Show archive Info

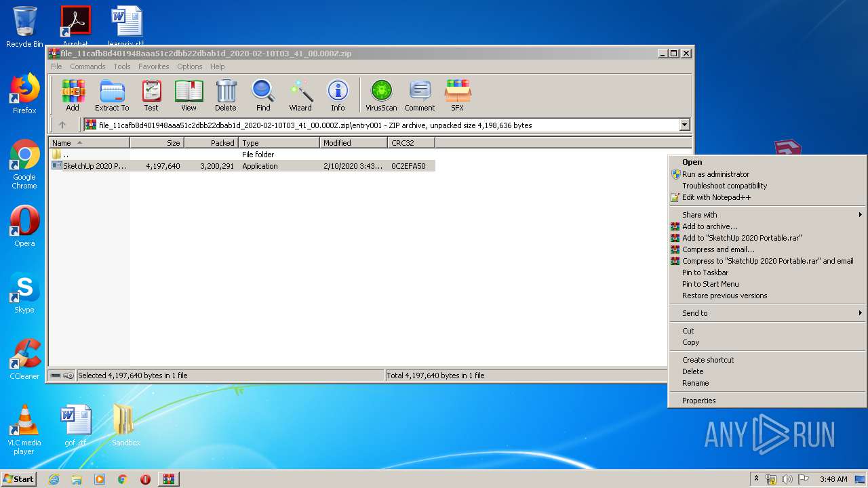click(x=338, y=96)
